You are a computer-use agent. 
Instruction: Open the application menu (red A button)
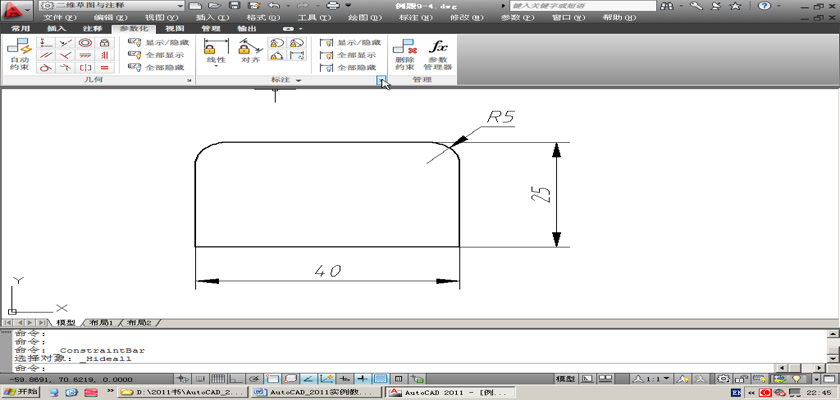(18, 9)
